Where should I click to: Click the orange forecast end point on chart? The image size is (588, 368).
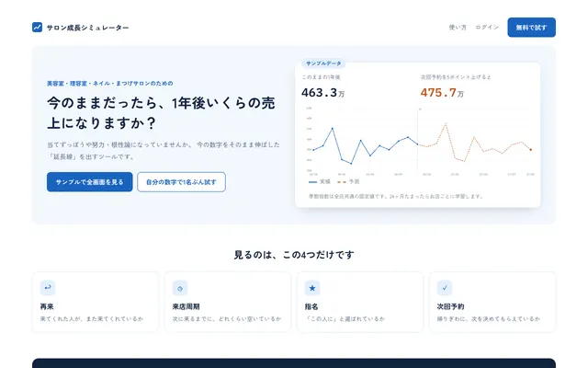click(x=531, y=150)
